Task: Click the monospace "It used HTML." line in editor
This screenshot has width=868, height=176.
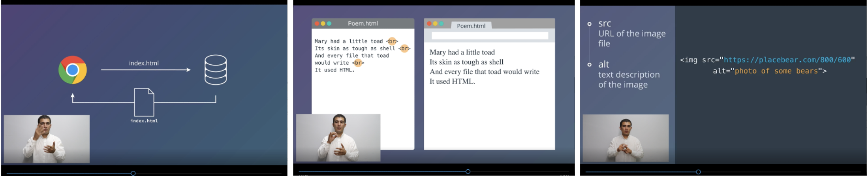Action: [334, 70]
